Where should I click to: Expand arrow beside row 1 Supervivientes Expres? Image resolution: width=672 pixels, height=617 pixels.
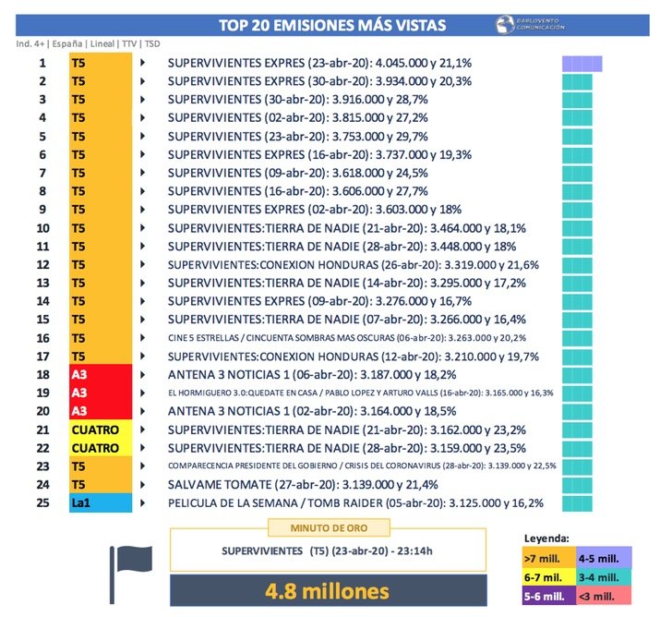[142, 63]
